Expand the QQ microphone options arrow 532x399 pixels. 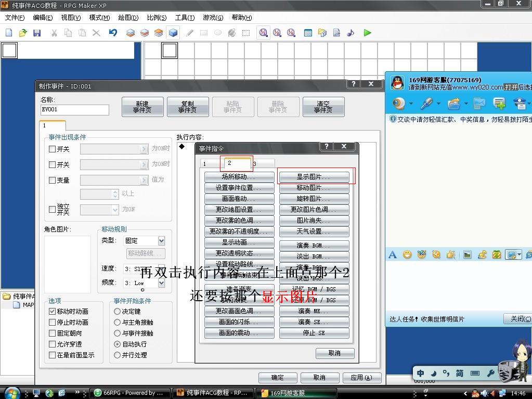(x=438, y=103)
